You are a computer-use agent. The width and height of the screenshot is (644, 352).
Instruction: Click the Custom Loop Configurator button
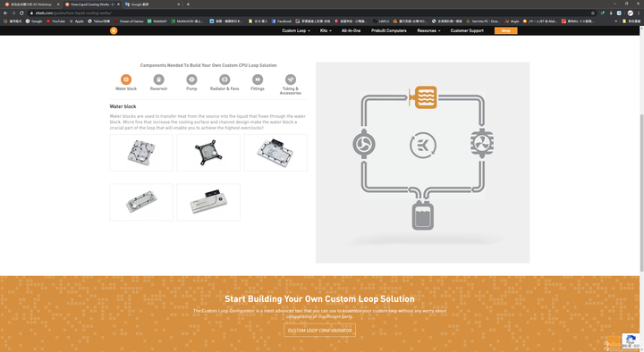coord(319,331)
